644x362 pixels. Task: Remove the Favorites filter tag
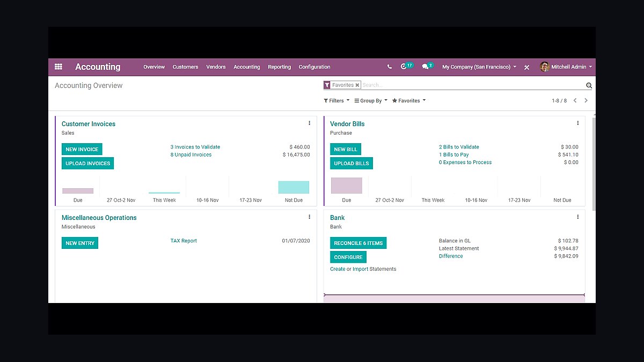point(357,85)
